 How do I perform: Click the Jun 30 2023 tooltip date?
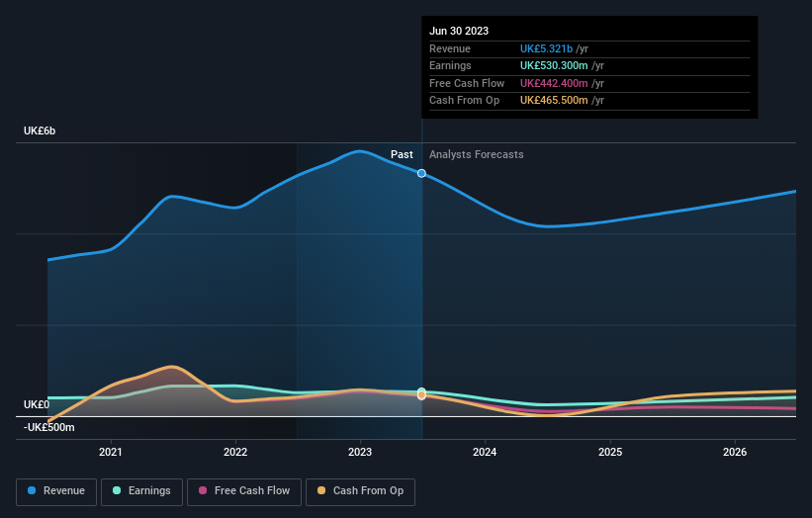[x=459, y=31]
